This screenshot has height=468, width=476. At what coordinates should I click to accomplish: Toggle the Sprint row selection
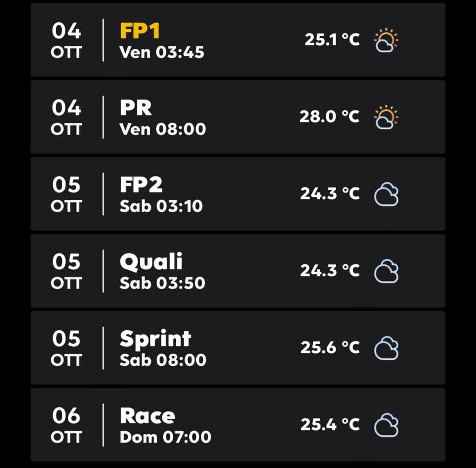pos(238,347)
